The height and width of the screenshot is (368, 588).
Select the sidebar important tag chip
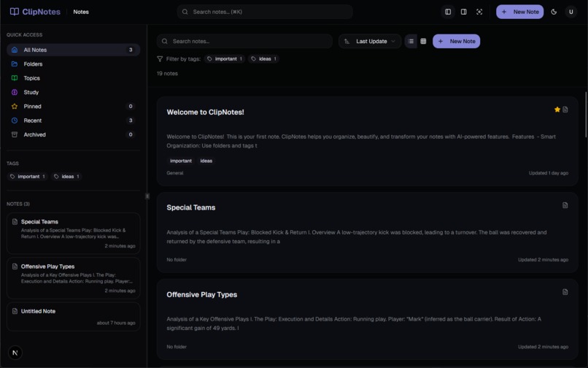click(28, 177)
